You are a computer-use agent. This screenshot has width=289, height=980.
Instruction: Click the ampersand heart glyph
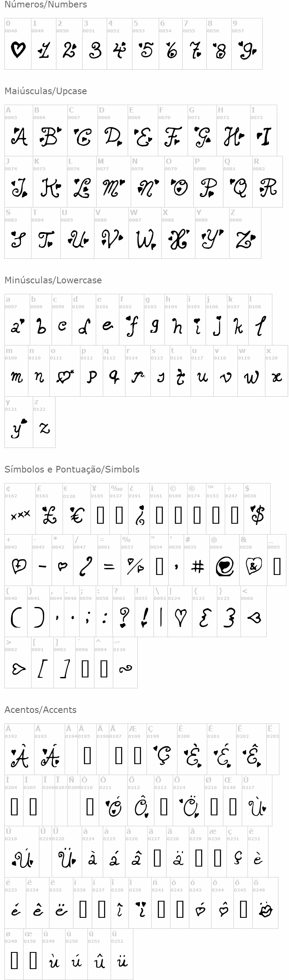pos(254,566)
